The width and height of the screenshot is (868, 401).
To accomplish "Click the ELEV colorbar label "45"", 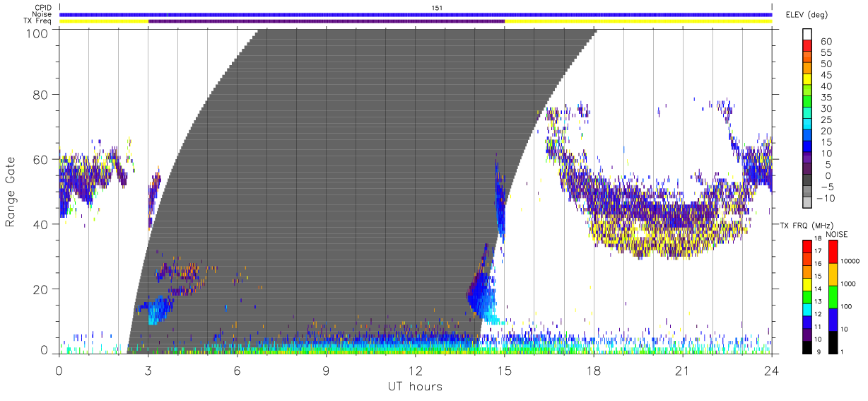I will pos(826,76).
